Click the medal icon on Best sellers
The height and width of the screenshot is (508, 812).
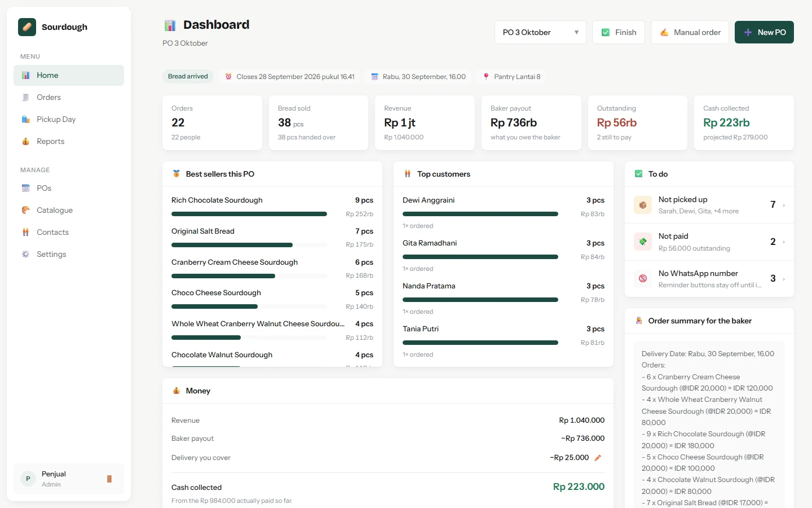(x=176, y=174)
